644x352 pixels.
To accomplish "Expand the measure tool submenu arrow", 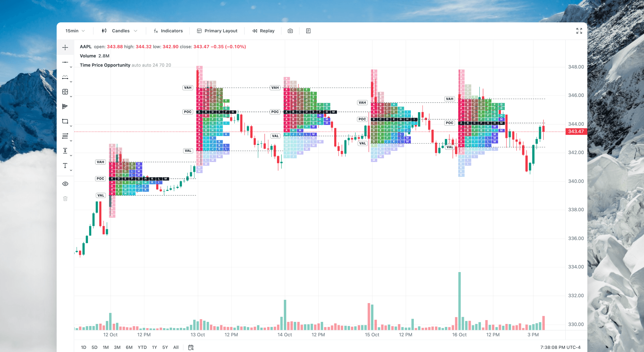I will click(71, 155).
